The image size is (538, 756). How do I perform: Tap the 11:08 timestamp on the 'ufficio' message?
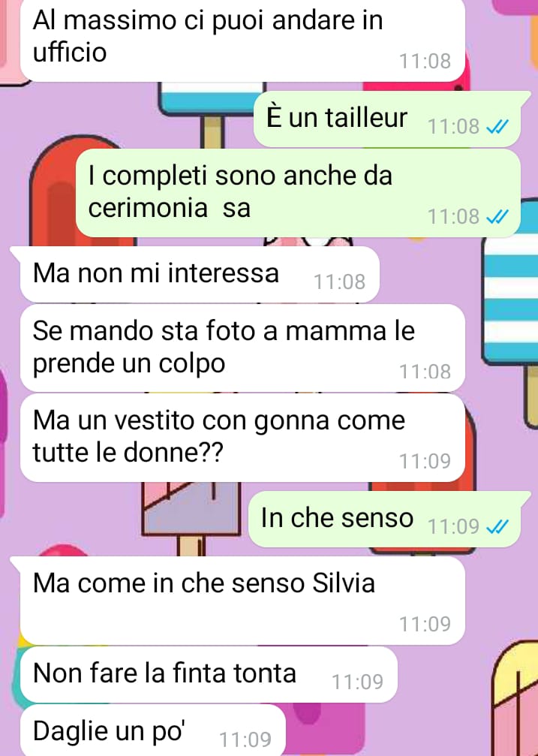(x=425, y=62)
